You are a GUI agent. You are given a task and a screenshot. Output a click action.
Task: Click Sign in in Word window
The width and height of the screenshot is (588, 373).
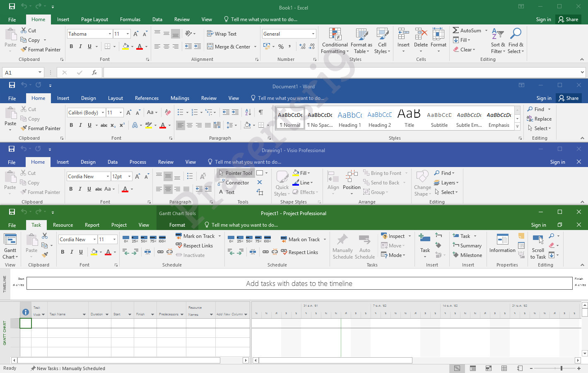(x=544, y=98)
